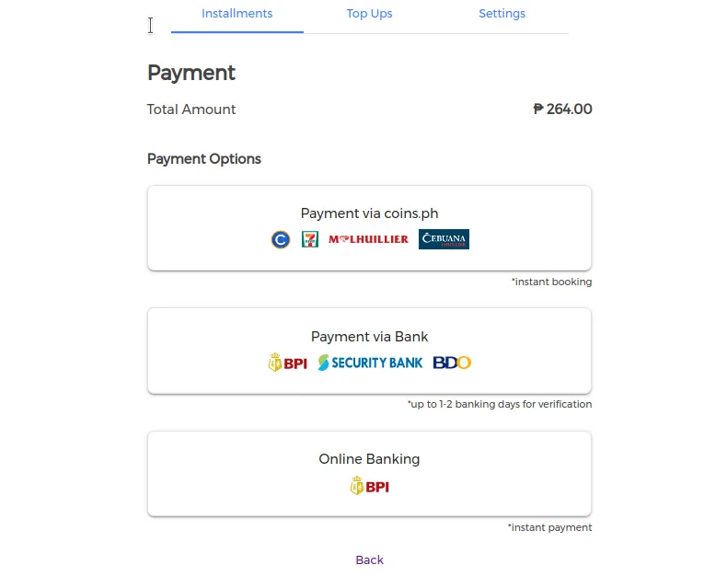704x588 pixels.
Task: Click the instant payment note
Action: pyautogui.click(x=550, y=527)
